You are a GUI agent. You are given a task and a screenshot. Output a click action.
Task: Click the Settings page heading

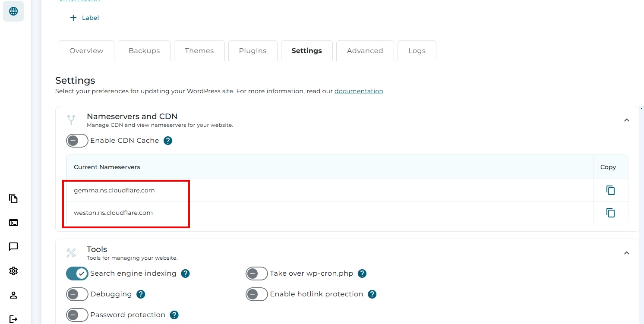[x=75, y=81]
